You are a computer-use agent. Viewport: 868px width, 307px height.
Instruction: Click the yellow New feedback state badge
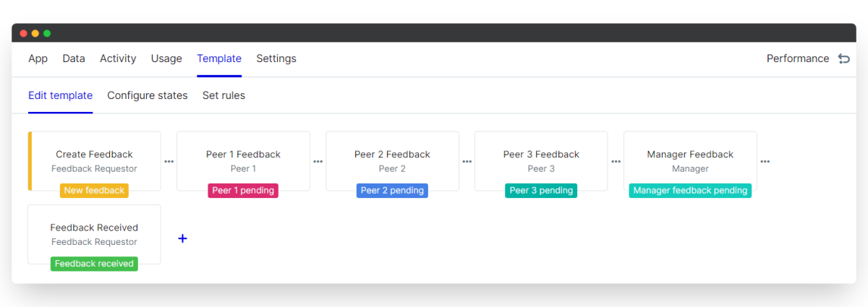pyautogui.click(x=94, y=191)
